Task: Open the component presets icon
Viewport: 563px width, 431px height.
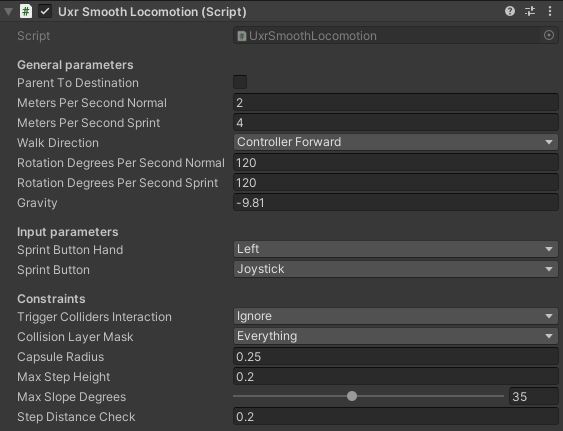Action: point(530,11)
